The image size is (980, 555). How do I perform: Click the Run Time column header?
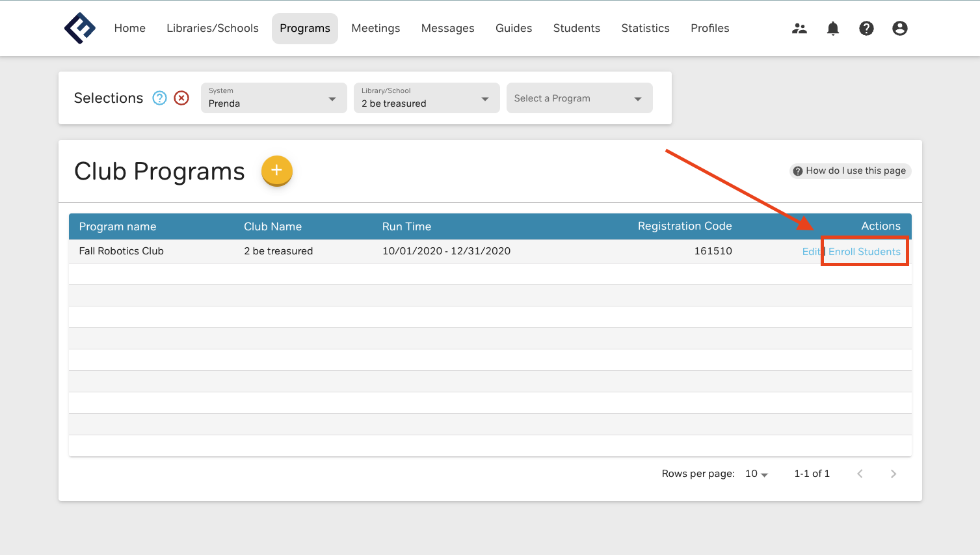pos(407,226)
